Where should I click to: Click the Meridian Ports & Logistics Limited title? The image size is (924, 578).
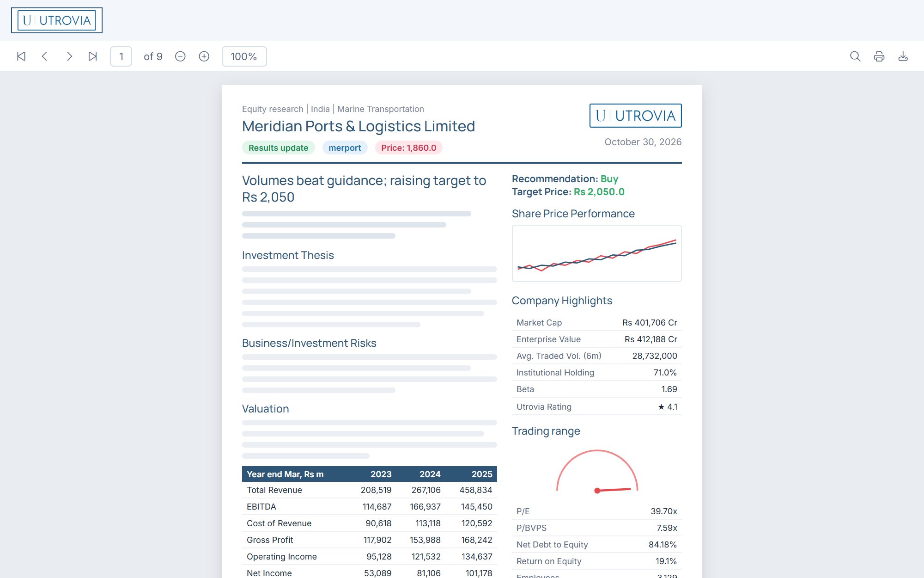click(359, 126)
